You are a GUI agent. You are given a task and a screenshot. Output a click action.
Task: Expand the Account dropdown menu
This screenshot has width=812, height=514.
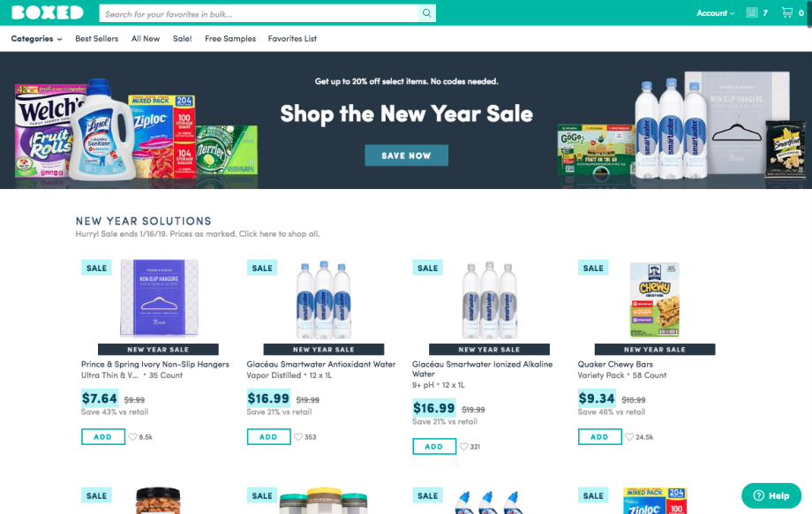pyautogui.click(x=715, y=13)
